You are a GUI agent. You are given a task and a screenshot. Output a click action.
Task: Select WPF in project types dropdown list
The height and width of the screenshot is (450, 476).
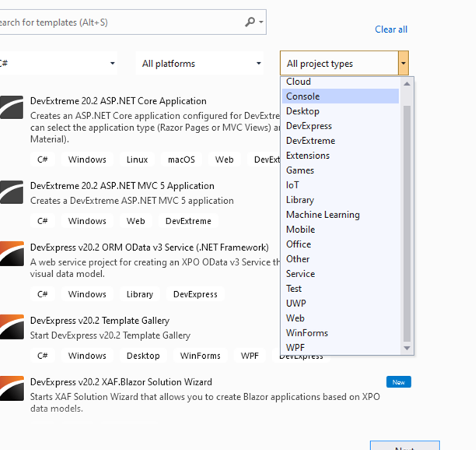(x=341, y=347)
